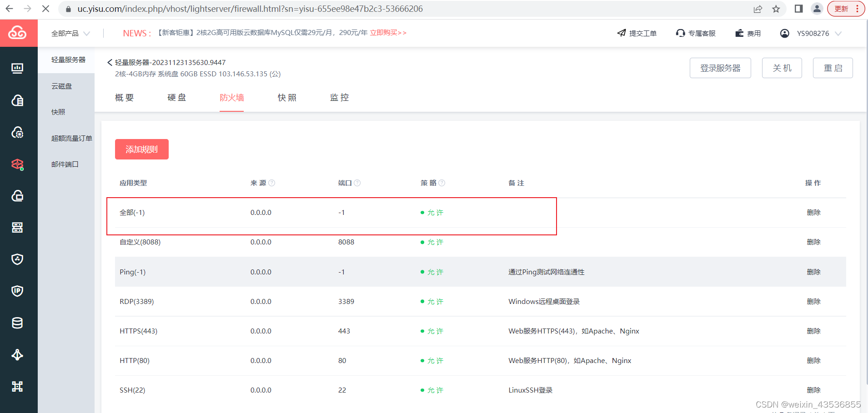Screen dimensions: 868x413
Task: Click the 更新 browser update menu
Action: click(846, 9)
